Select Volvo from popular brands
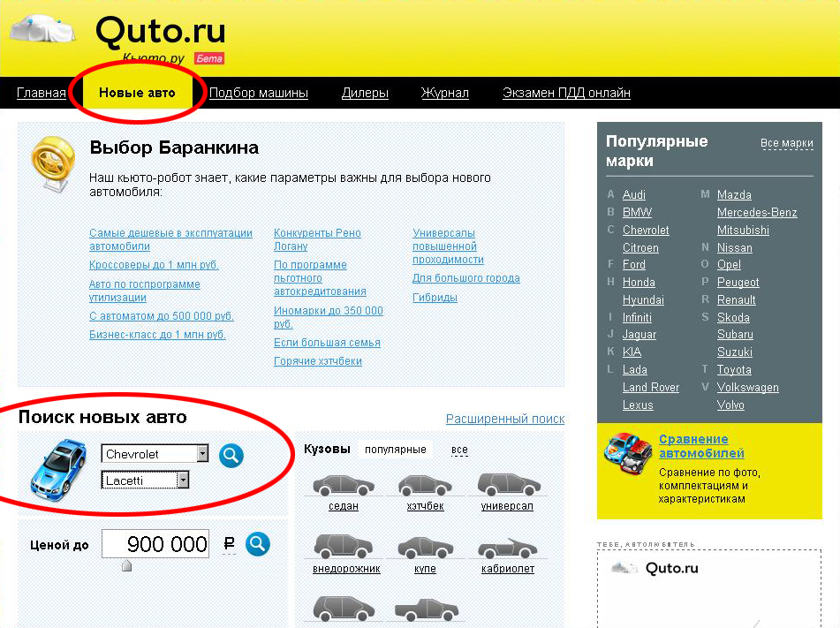The image size is (840, 628). (730, 405)
